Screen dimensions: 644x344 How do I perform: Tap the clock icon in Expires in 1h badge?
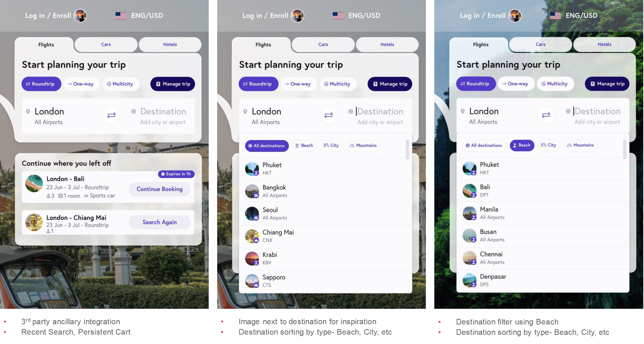point(163,174)
